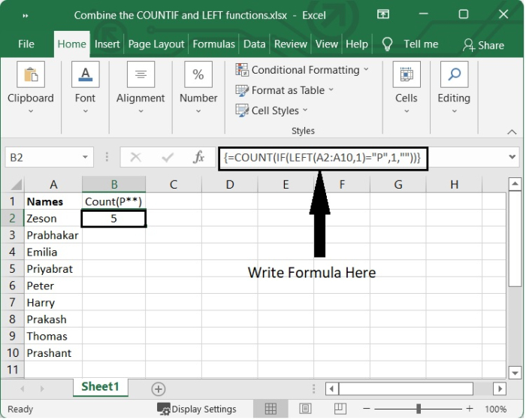Click the Share person icon
This screenshot has width=526, height=420.
pos(468,45)
